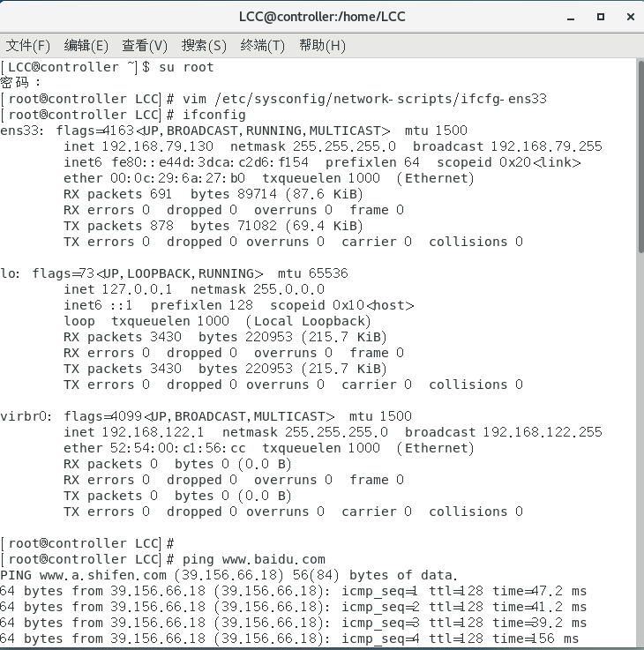The height and width of the screenshot is (650, 644).
Task: Click the broadcast address 192.168.79.255
Action: tap(547, 146)
